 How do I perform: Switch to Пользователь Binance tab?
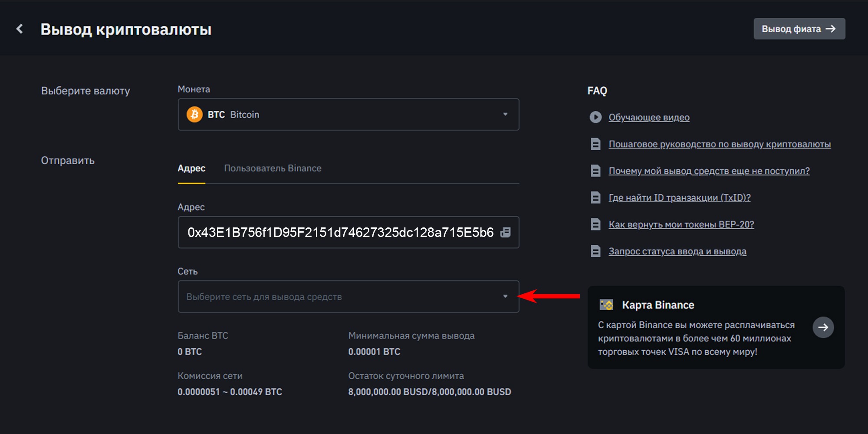[273, 168]
